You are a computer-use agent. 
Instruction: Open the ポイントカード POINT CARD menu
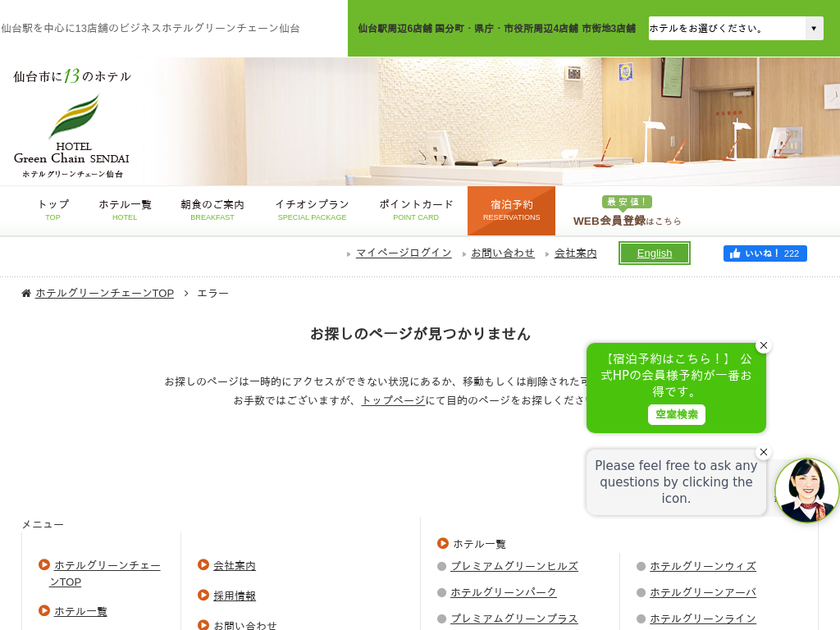click(416, 210)
